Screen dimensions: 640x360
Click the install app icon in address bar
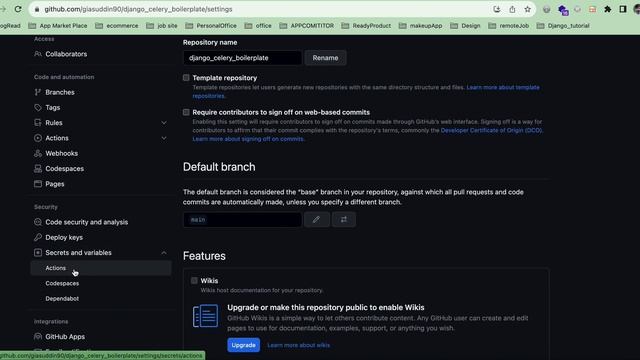pos(497,9)
